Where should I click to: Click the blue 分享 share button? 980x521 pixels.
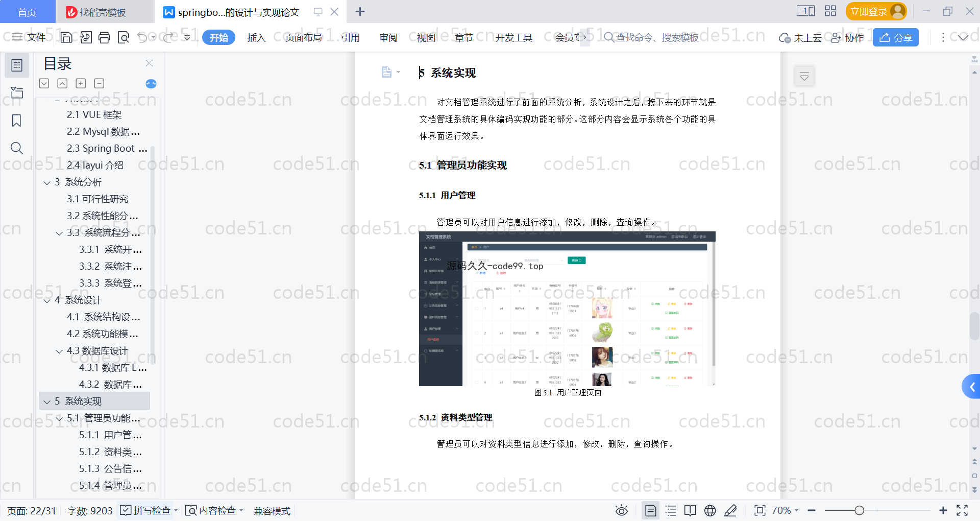pyautogui.click(x=896, y=37)
